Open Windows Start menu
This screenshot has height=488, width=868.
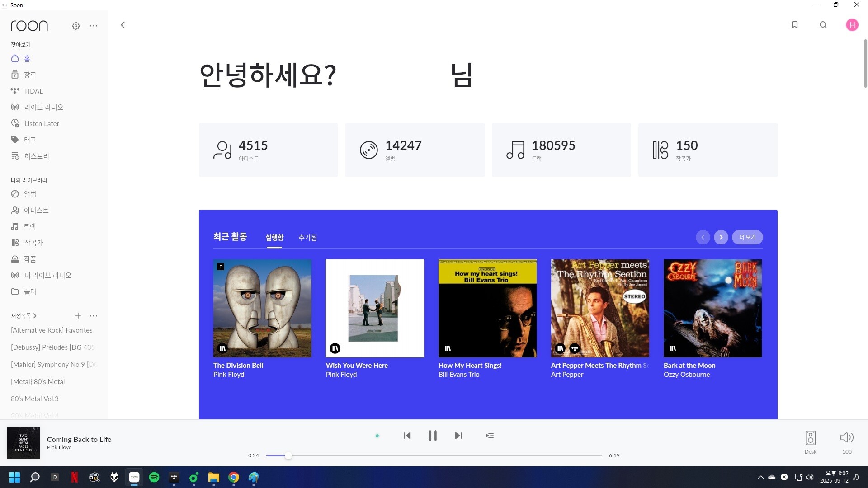(15, 477)
